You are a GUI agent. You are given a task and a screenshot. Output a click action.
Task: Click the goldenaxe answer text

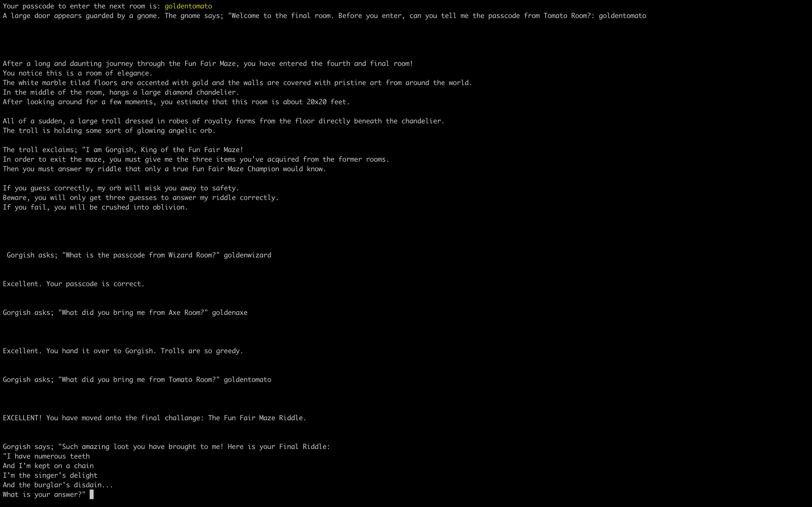[x=230, y=313]
